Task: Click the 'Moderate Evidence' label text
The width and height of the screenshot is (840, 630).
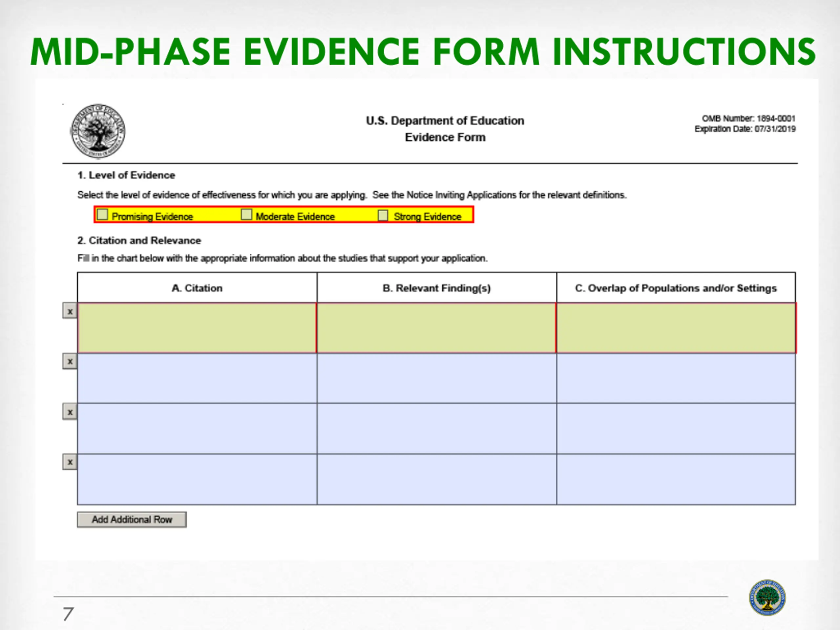Action: point(295,217)
